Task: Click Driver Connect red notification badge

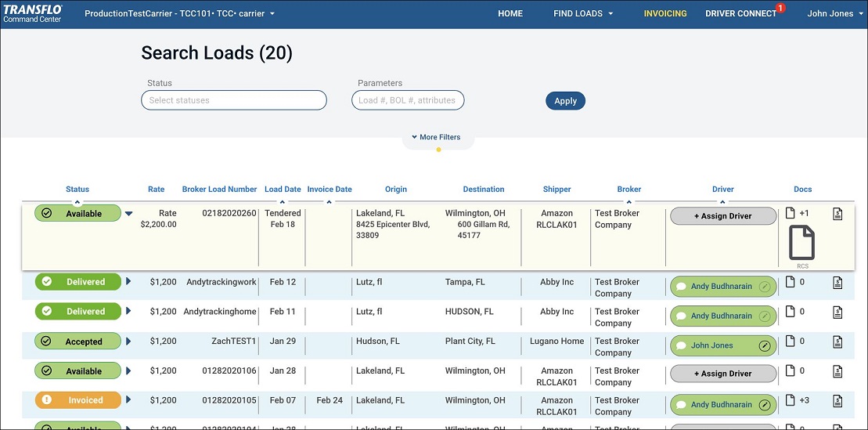Action: click(x=780, y=9)
